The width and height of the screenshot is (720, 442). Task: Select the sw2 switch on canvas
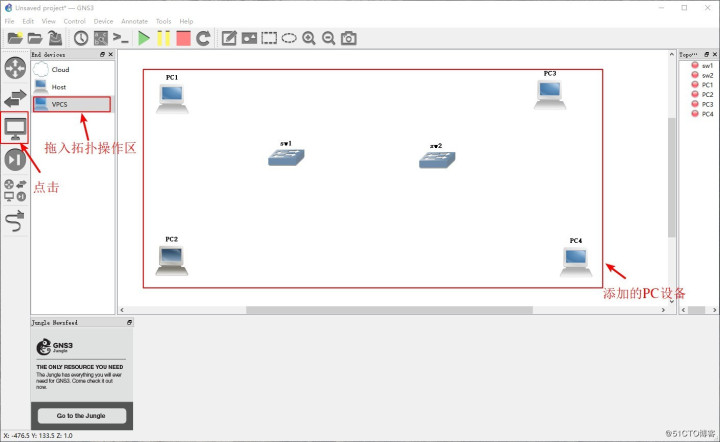(437, 160)
